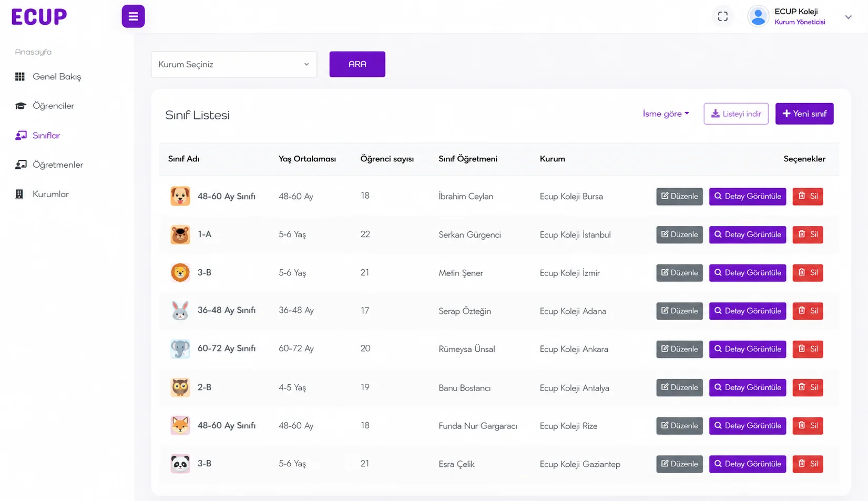Click the rabbit avatar of 36-48 Ay Sınıfı
Viewport: 868px width, 501px height.
(x=180, y=311)
